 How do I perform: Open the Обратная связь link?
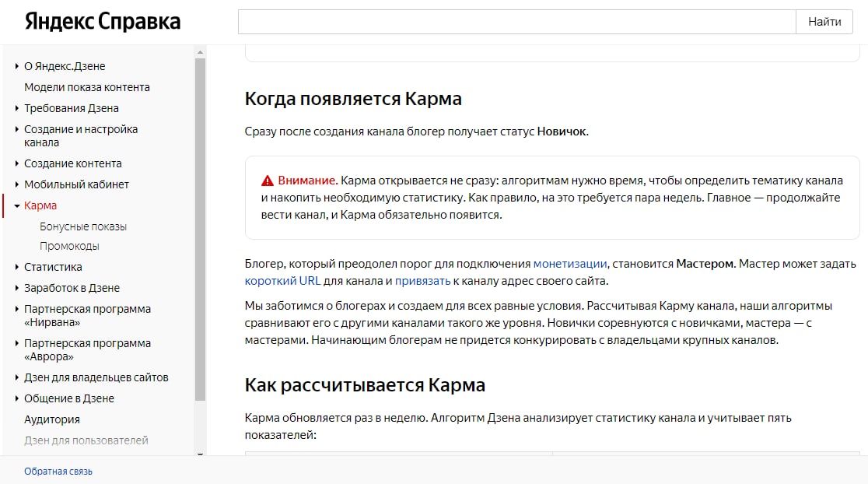pyautogui.click(x=58, y=472)
